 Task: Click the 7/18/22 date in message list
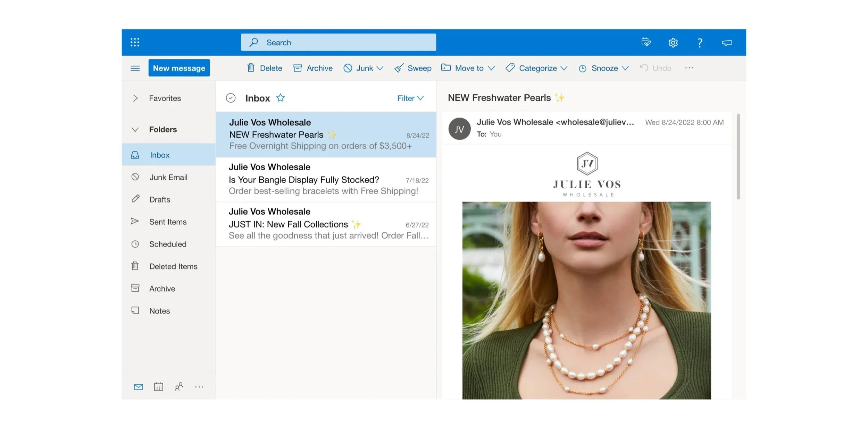pos(417,180)
